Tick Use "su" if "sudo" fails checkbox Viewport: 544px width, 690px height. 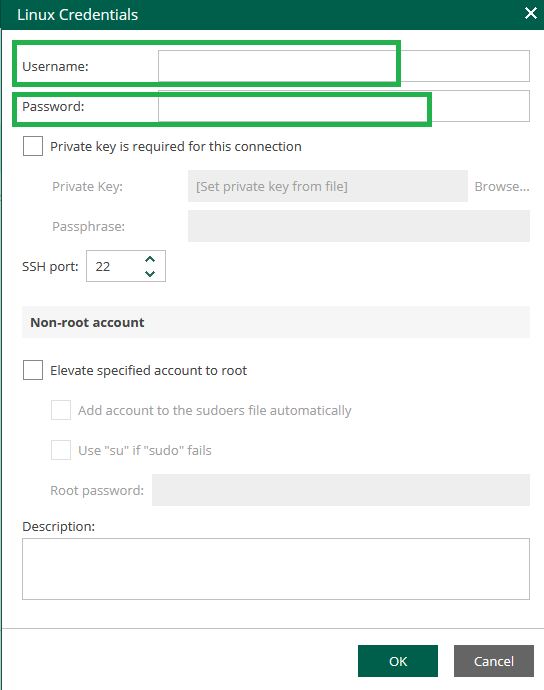pos(61,450)
